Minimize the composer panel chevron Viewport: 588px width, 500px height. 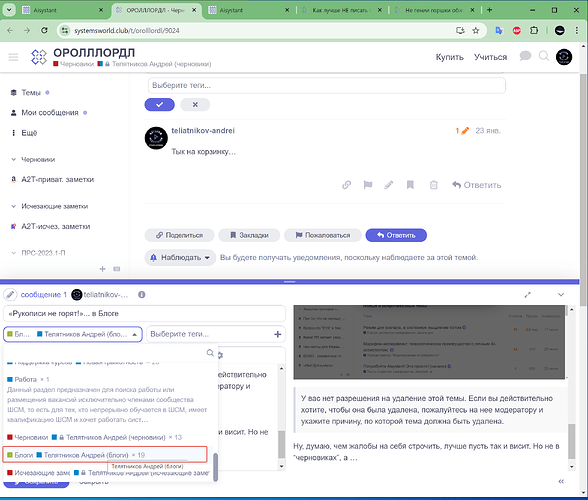561,295
